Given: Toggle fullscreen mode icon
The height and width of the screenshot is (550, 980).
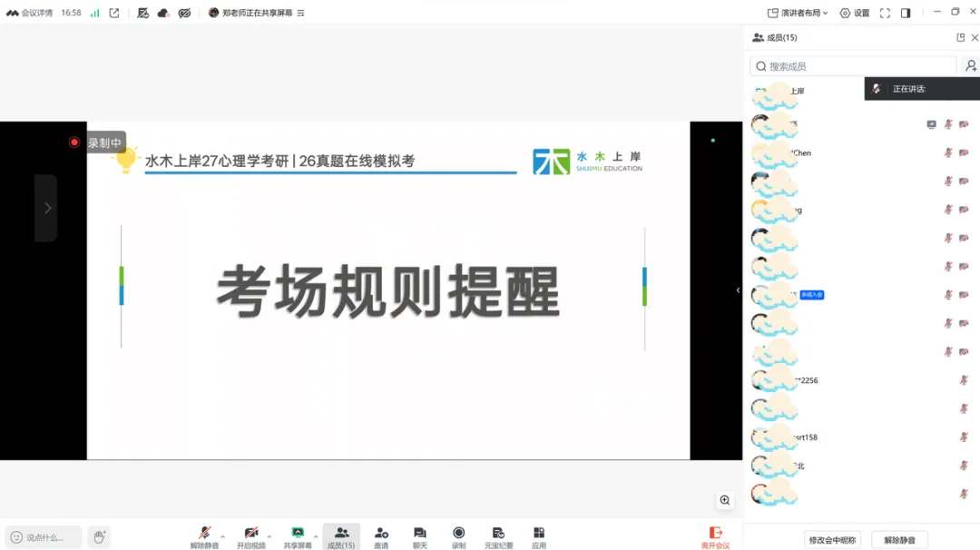Looking at the screenshot, I should pos(885,13).
